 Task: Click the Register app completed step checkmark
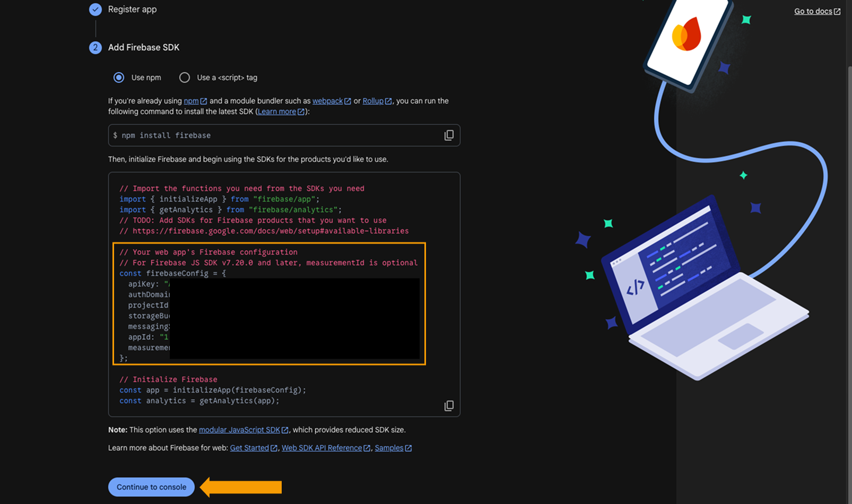(95, 10)
